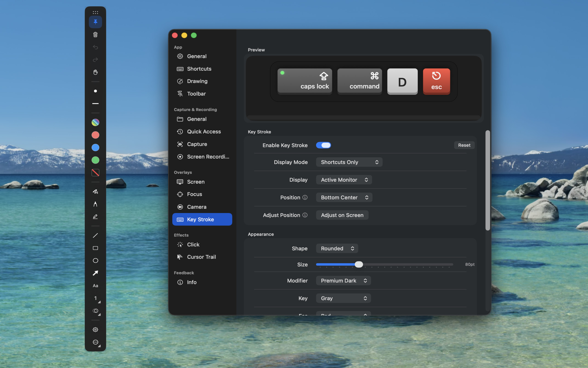This screenshot has height=368, width=588.
Task: Open General under Capture & Recording
Action: point(202,119)
